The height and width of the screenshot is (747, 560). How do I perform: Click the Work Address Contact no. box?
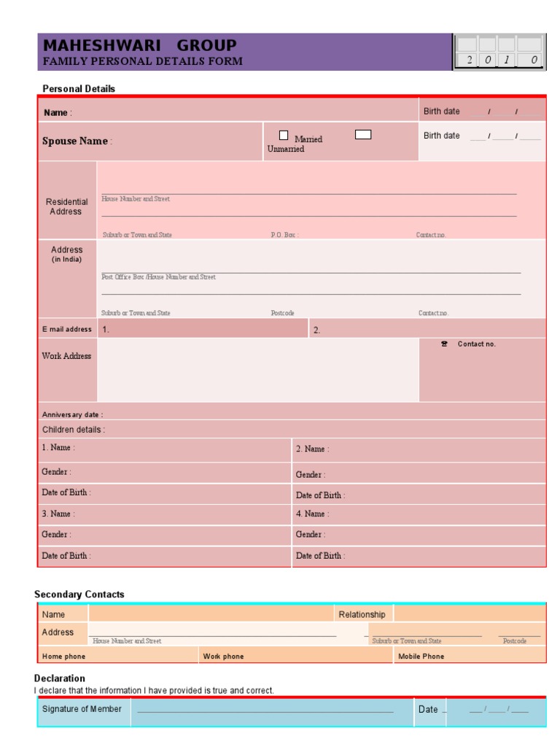click(x=483, y=370)
